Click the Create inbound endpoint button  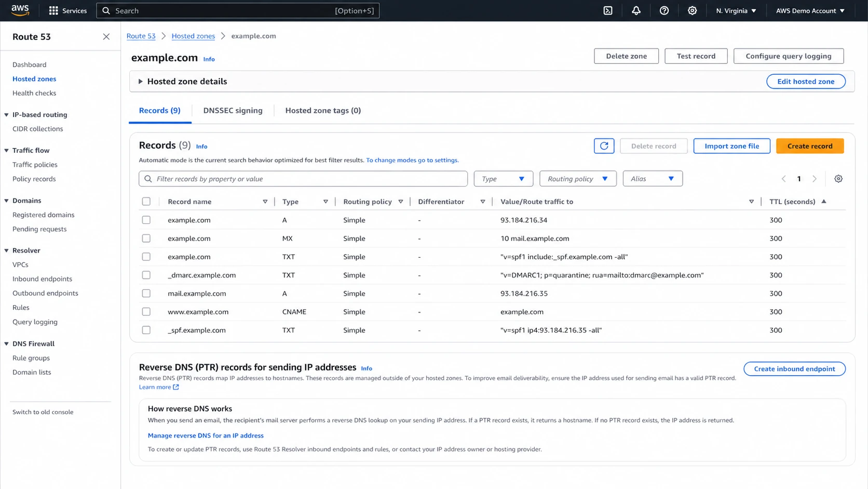point(794,369)
